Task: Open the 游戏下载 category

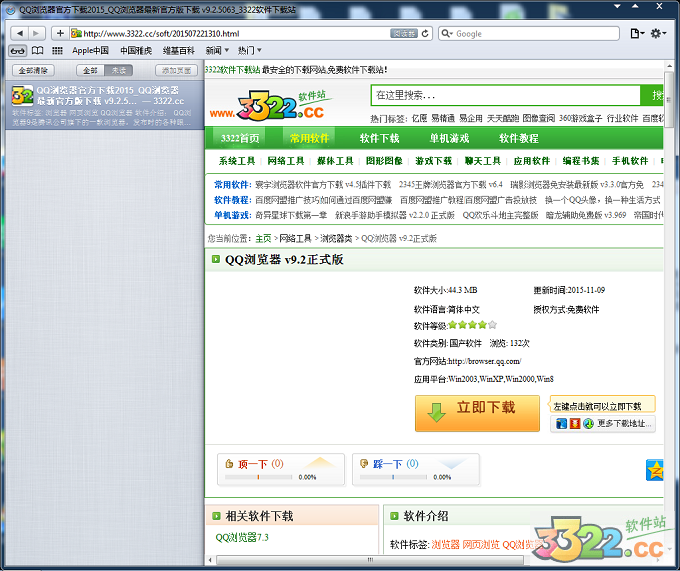Action: [x=434, y=161]
